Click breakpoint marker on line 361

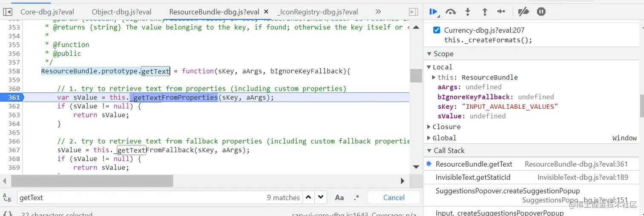(x=12, y=97)
